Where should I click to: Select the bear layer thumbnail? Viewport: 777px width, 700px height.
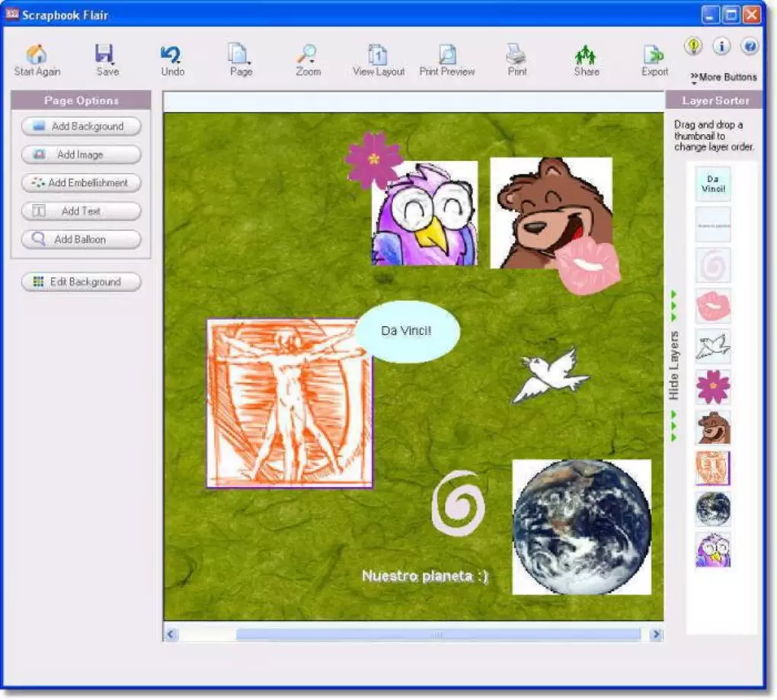tap(713, 427)
